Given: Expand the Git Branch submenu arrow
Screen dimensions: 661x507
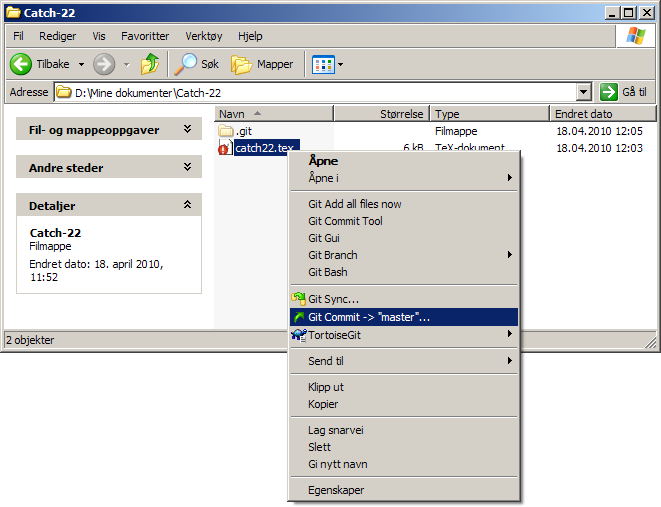Looking at the screenshot, I should [x=510, y=255].
